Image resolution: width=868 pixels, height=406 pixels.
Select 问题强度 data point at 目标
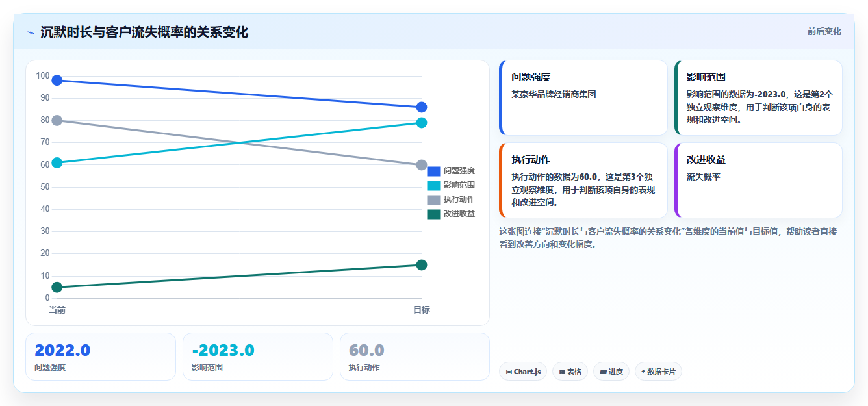click(x=422, y=107)
